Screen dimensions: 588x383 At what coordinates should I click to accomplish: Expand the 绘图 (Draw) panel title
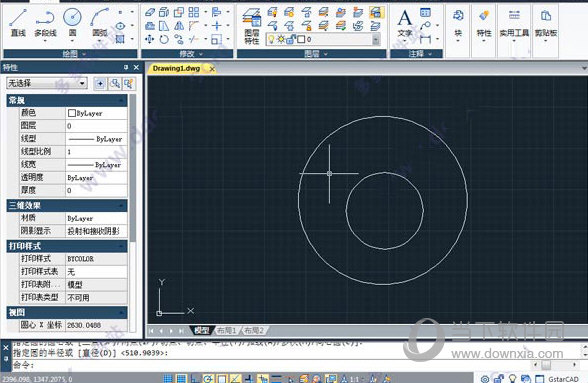(70, 54)
